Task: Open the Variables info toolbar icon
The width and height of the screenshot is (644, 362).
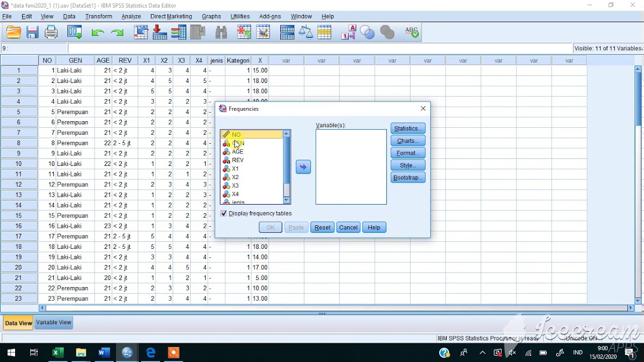Action: (x=179, y=33)
